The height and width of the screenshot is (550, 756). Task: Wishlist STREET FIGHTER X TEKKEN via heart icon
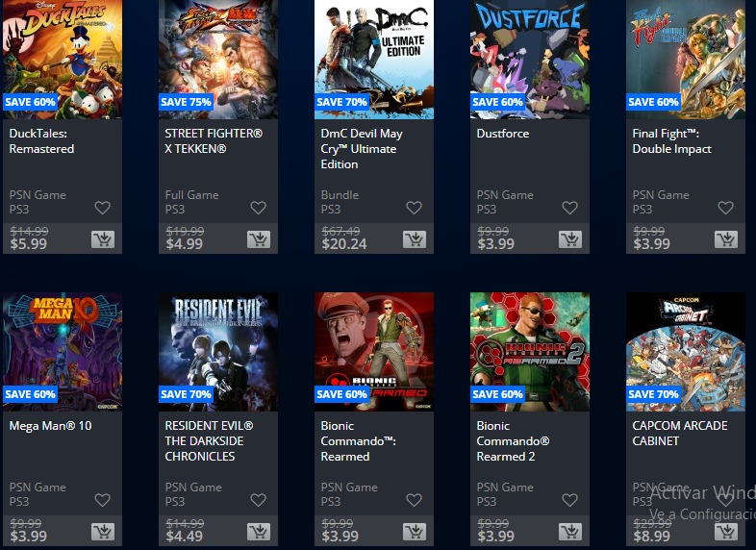[x=258, y=208]
